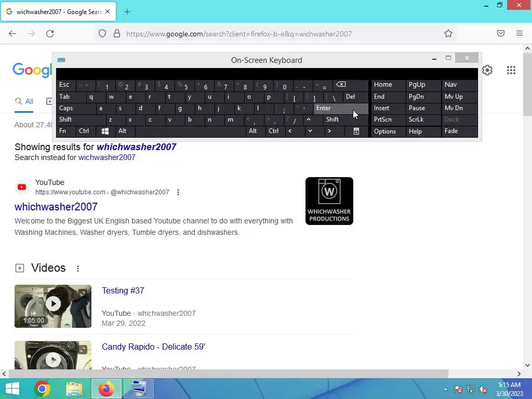Click the horizontal scrollbar thumb
This screenshot has height=399, width=532.
click(x=228, y=374)
